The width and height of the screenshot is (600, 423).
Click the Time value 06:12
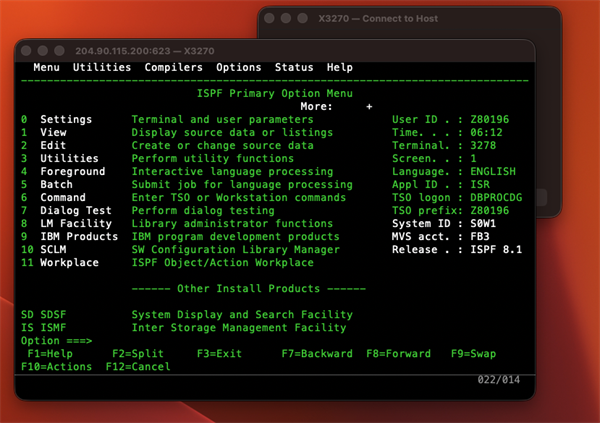(486, 132)
